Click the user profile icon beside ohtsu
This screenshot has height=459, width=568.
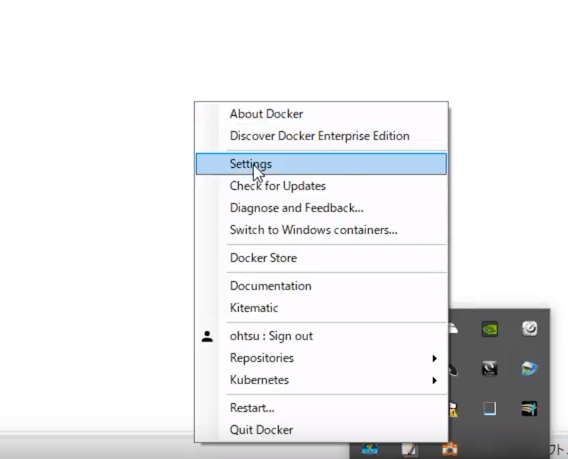(207, 336)
